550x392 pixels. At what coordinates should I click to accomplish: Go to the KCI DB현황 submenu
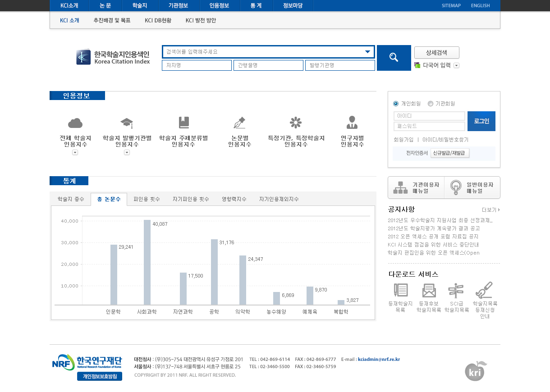158,20
